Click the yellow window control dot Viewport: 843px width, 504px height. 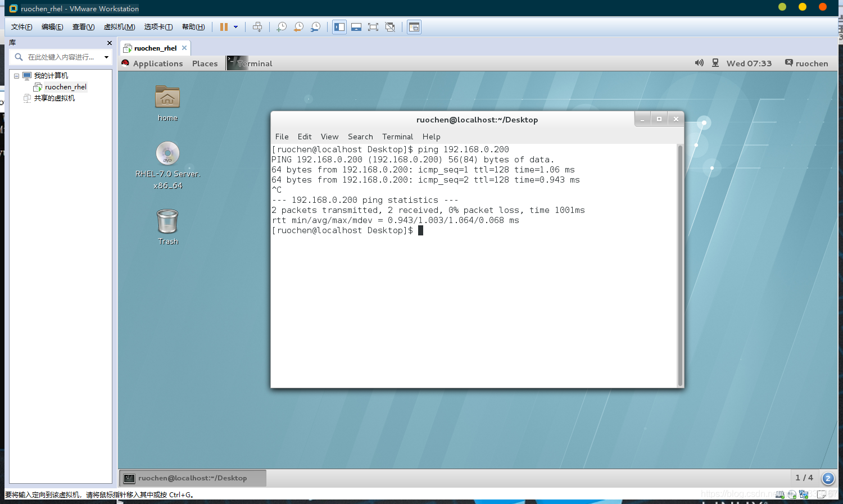803,7
